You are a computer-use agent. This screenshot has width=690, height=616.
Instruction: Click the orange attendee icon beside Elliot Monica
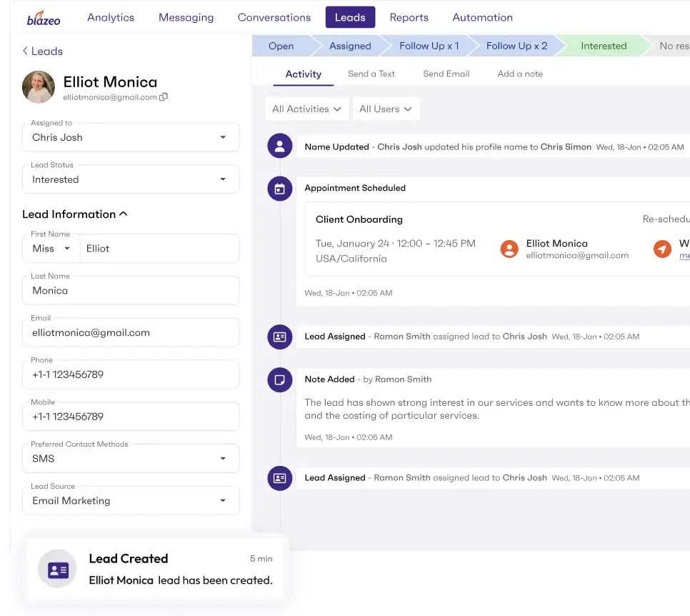click(x=509, y=249)
